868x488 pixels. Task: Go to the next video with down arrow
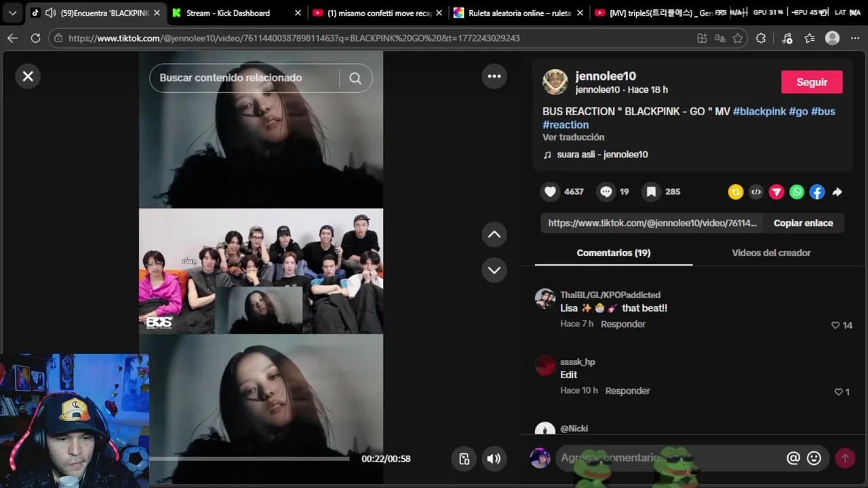(x=494, y=270)
